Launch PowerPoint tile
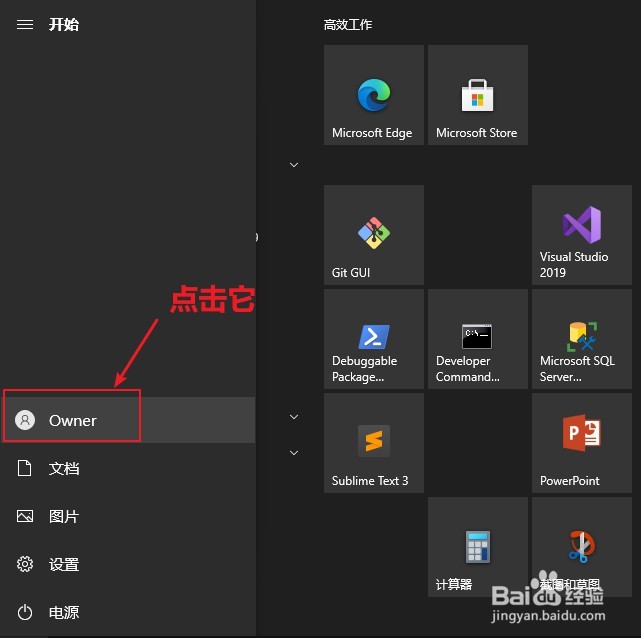The width and height of the screenshot is (641, 638). coord(582,443)
